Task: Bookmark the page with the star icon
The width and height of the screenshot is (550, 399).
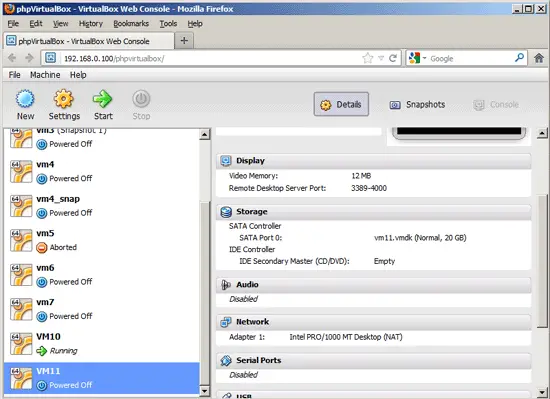Action: (x=368, y=58)
